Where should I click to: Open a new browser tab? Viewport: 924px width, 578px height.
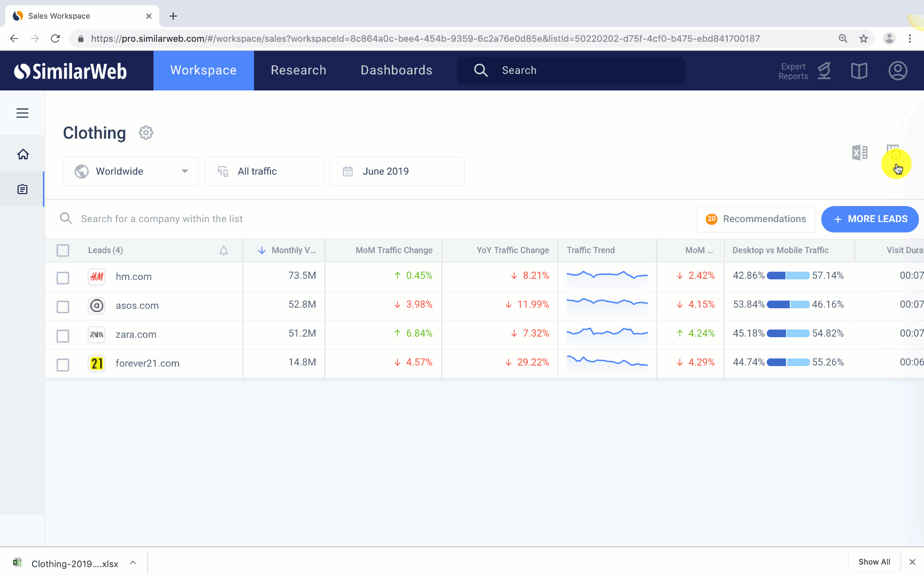(173, 16)
